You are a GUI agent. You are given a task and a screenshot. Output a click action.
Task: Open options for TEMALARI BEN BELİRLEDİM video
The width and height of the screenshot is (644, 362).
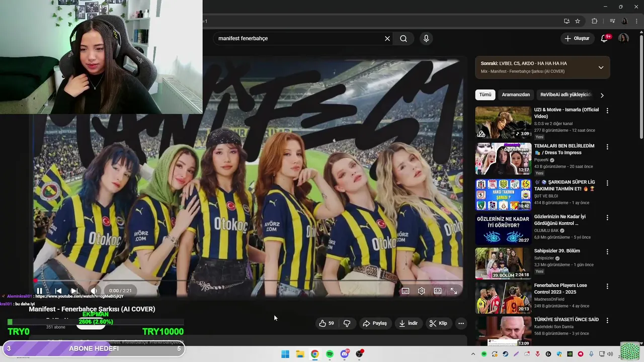[x=607, y=147]
